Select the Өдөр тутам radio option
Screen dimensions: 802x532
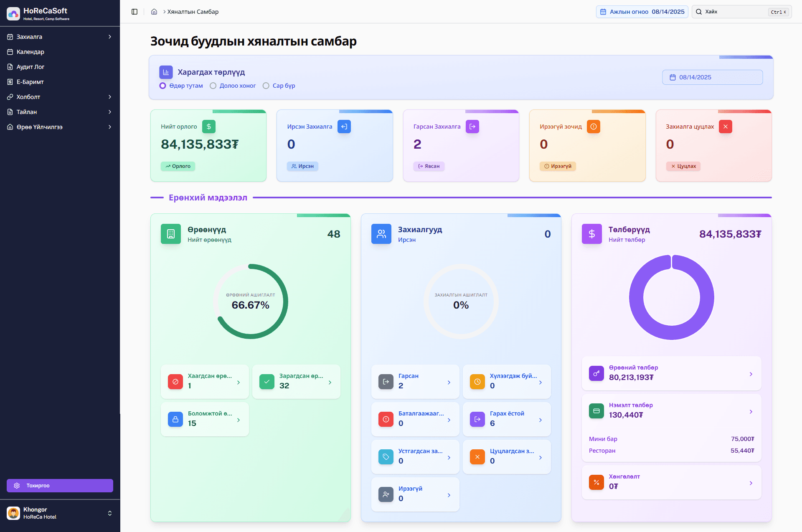click(x=163, y=86)
